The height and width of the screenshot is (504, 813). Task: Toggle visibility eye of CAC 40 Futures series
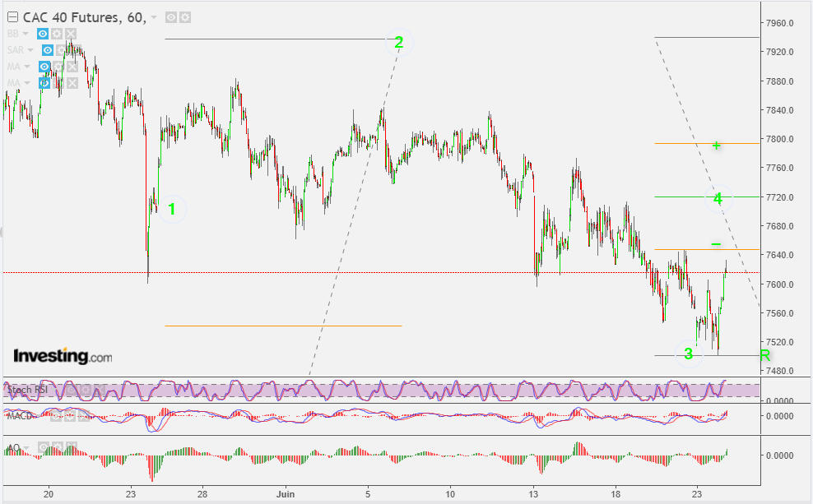coord(171,17)
